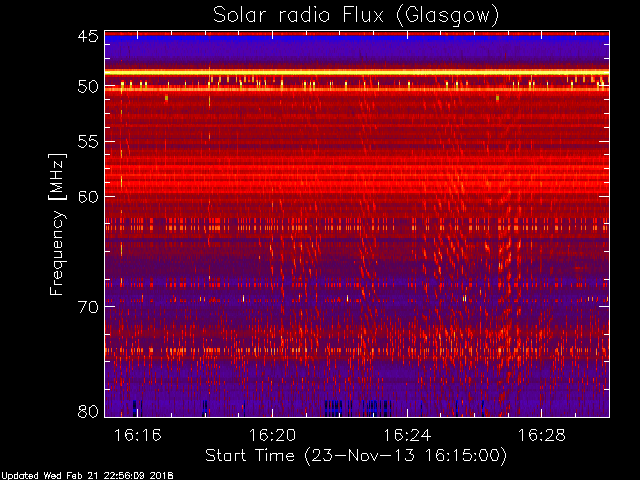This screenshot has width=640, height=480.
Task: Click the 45 frequency tick label
Action: pos(88,36)
